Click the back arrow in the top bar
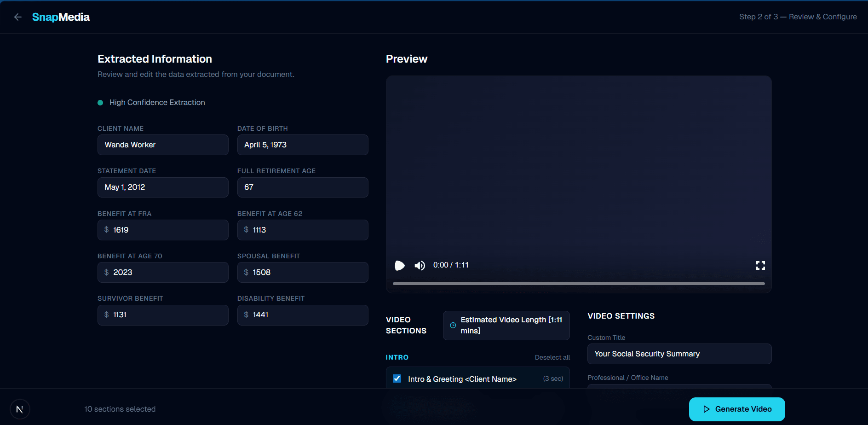868x425 pixels. (x=17, y=17)
